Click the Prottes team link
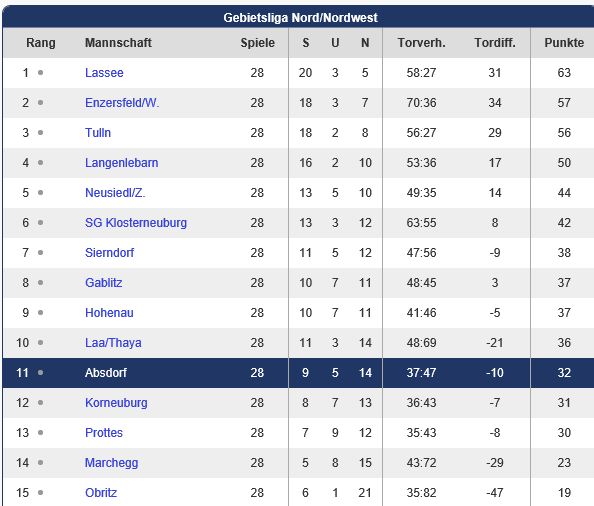 coord(104,433)
